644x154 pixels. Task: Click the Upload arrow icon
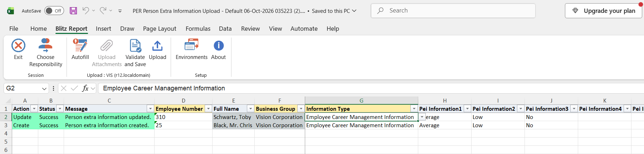point(157,46)
